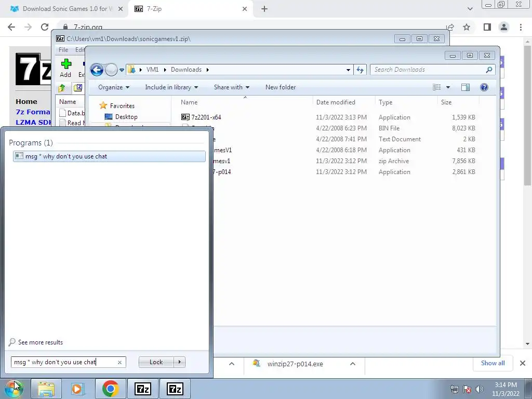Open Chrome tab search chevron
Image resolution: width=532 pixels, height=399 pixels.
[x=470, y=9]
